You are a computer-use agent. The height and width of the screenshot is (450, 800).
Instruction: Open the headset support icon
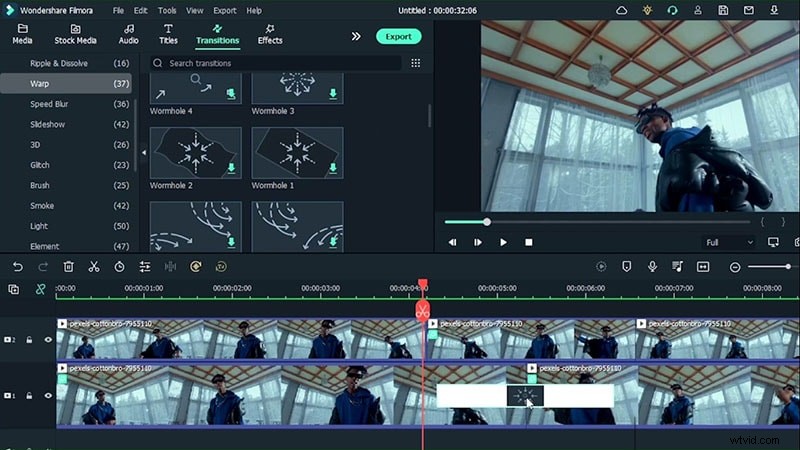pos(672,10)
